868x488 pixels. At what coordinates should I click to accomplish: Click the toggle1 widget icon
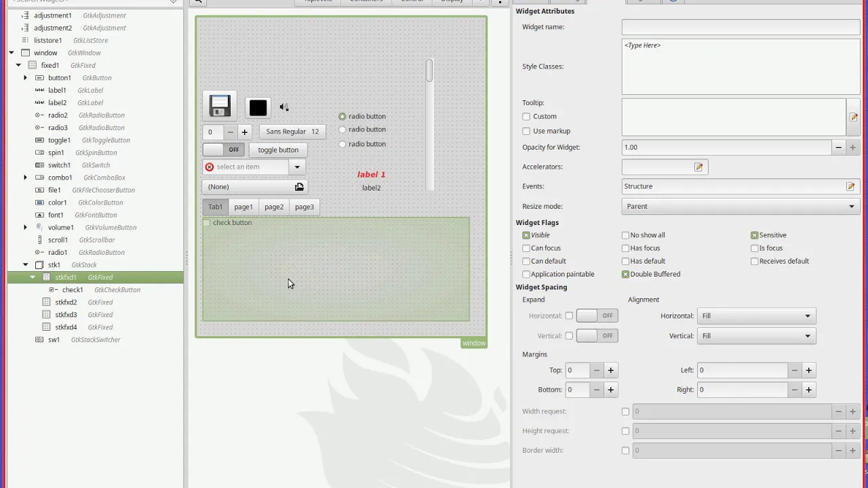tap(39, 140)
